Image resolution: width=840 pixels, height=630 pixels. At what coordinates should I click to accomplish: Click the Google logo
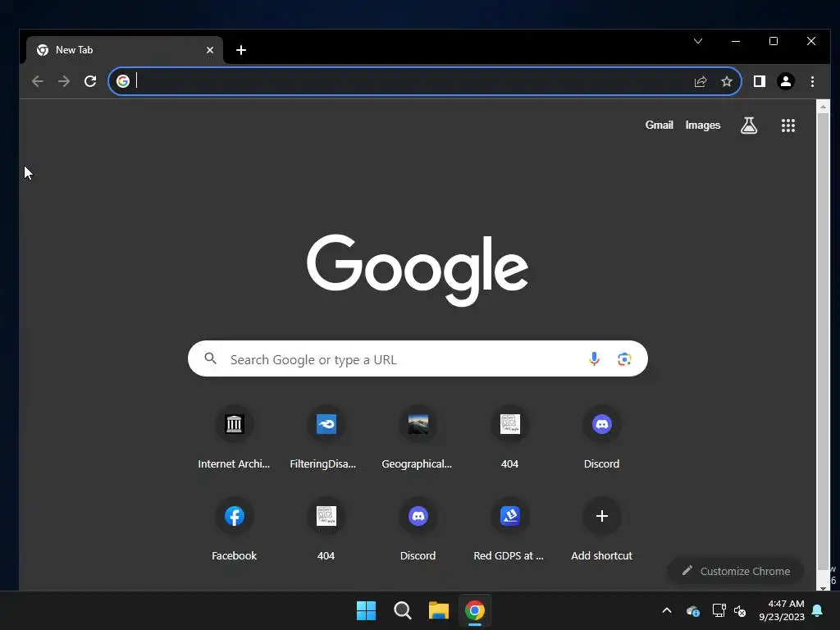pyautogui.click(x=418, y=269)
